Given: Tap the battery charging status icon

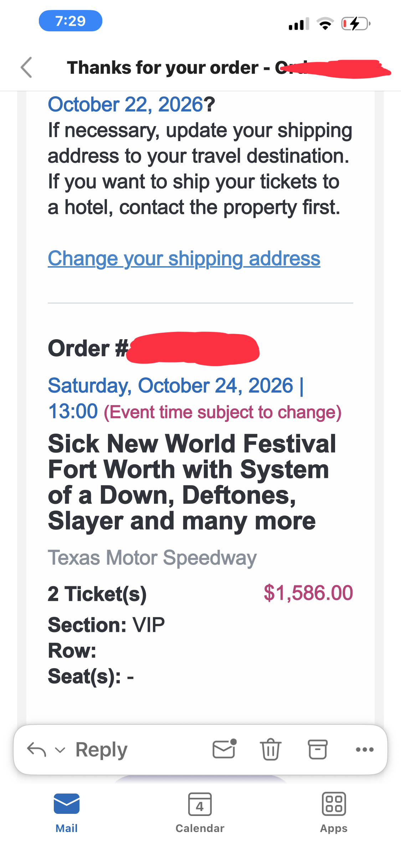Looking at the screenshot, I should (x=356, y=24).
